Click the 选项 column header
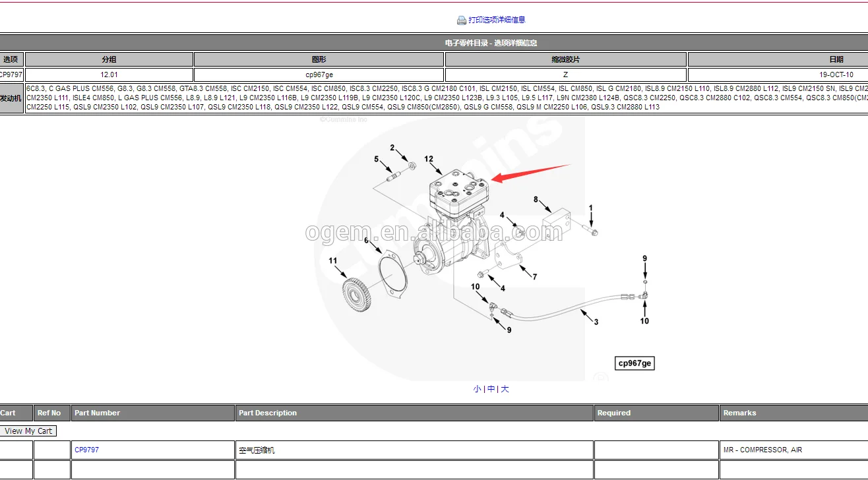The width and height of the screenshot is (868, 480). coord(11,59)
